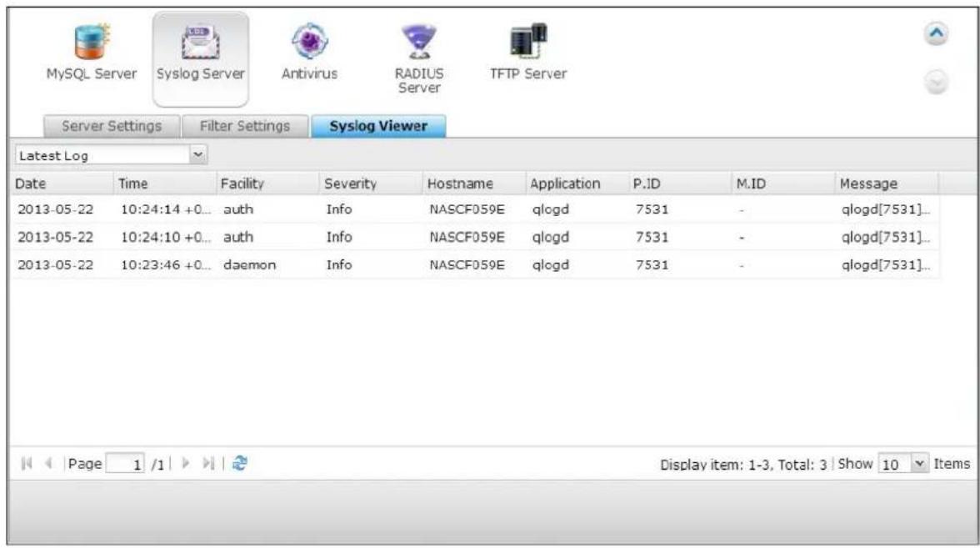
Task: Click the page number input field
Action: [x=125, y=464]
